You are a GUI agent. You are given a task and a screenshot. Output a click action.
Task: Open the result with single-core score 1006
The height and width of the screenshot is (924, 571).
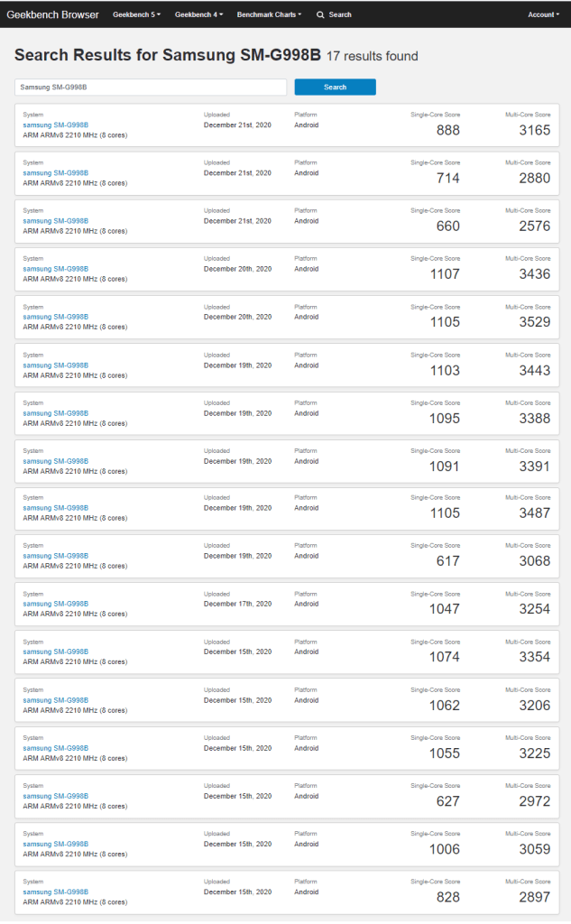pos(56,844)
